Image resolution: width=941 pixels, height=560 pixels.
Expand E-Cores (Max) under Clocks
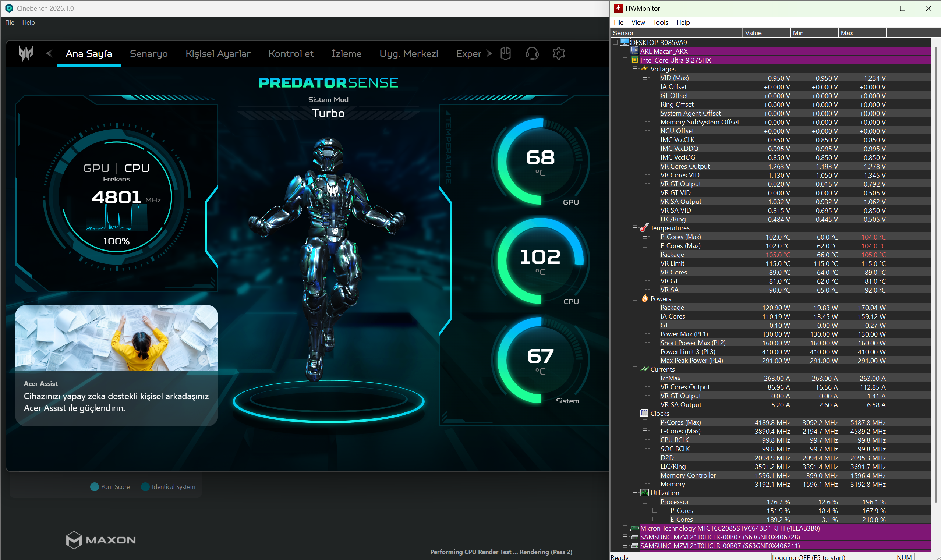tap(645, 430)
